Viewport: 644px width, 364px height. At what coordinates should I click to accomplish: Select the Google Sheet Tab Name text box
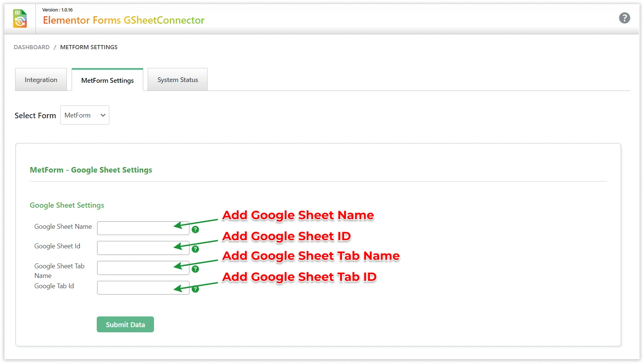(135, 268)
